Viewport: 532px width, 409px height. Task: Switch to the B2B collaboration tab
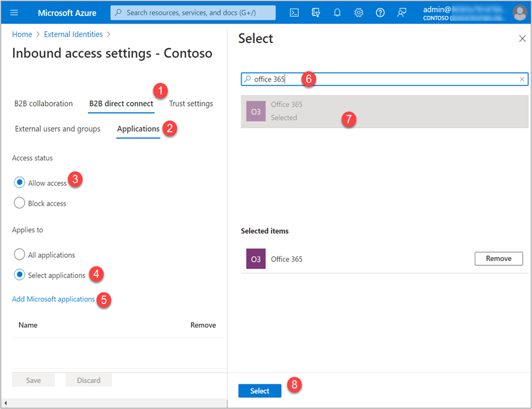pos(43,104)
